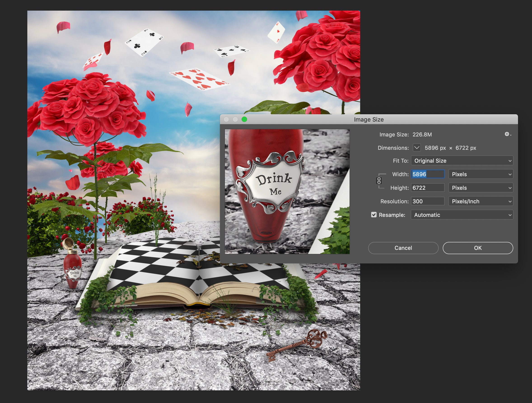The width and height of the screenshot is (532, 403).
Task: Click the green zoom button of Image Size
Action: [x=244, y=119]
